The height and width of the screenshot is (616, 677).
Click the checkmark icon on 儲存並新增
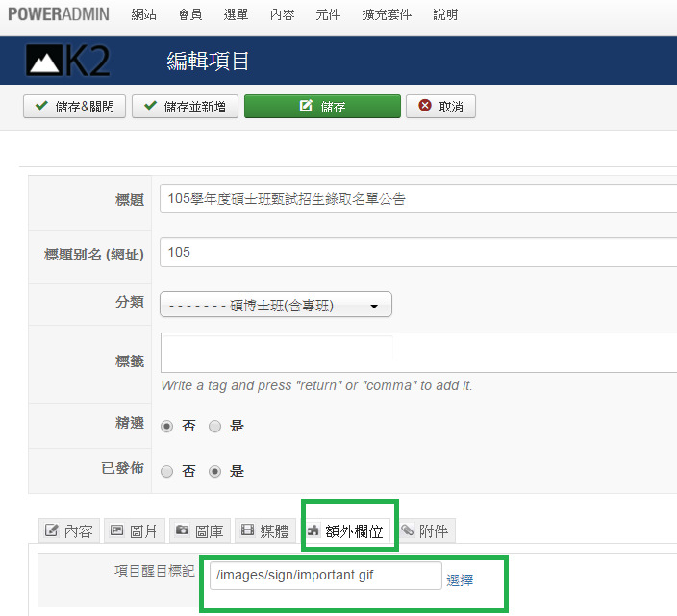click(x=150, y=106)
